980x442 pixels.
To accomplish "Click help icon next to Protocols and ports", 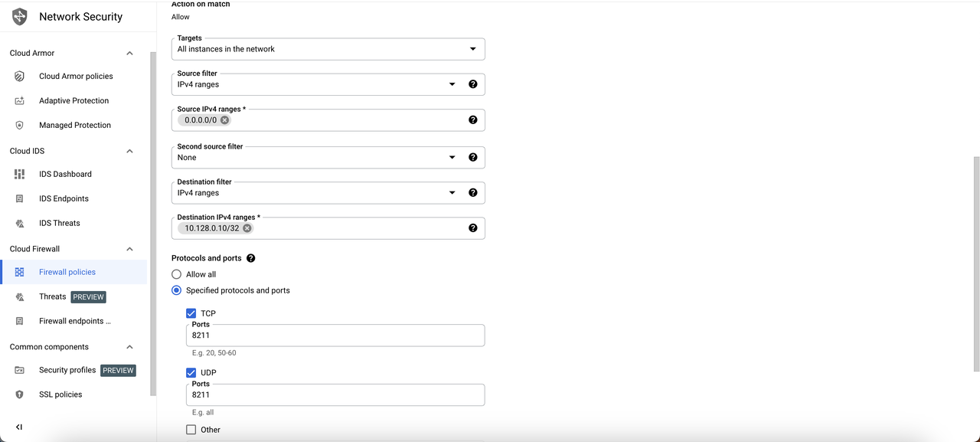I will (x=250, y=258).
